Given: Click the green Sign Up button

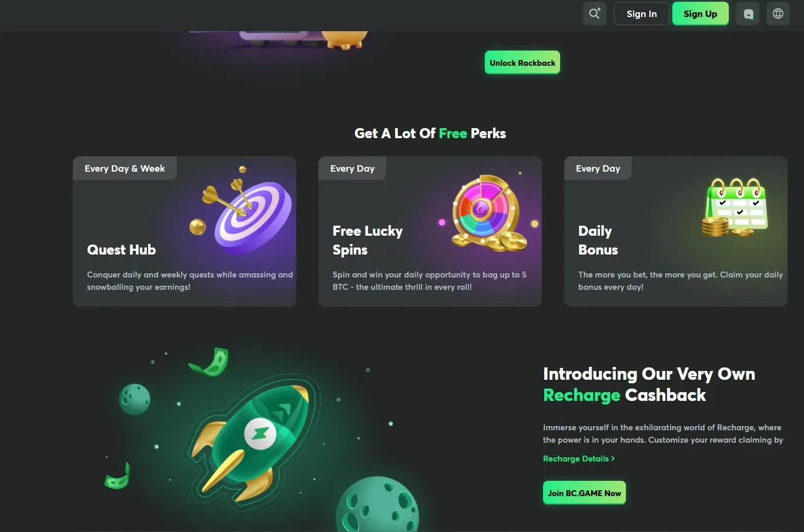Looking at the screenshot, I should pos(700,14).
